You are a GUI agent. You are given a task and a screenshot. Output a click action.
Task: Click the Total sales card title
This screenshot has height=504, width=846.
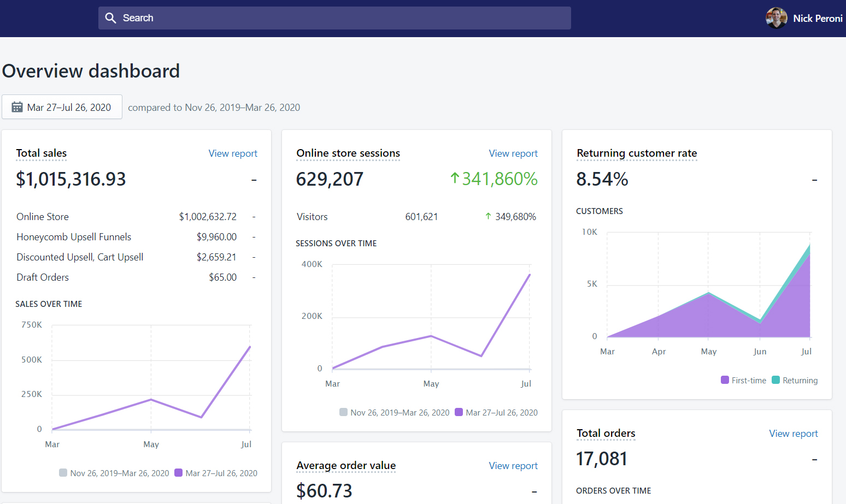point(42,153)
